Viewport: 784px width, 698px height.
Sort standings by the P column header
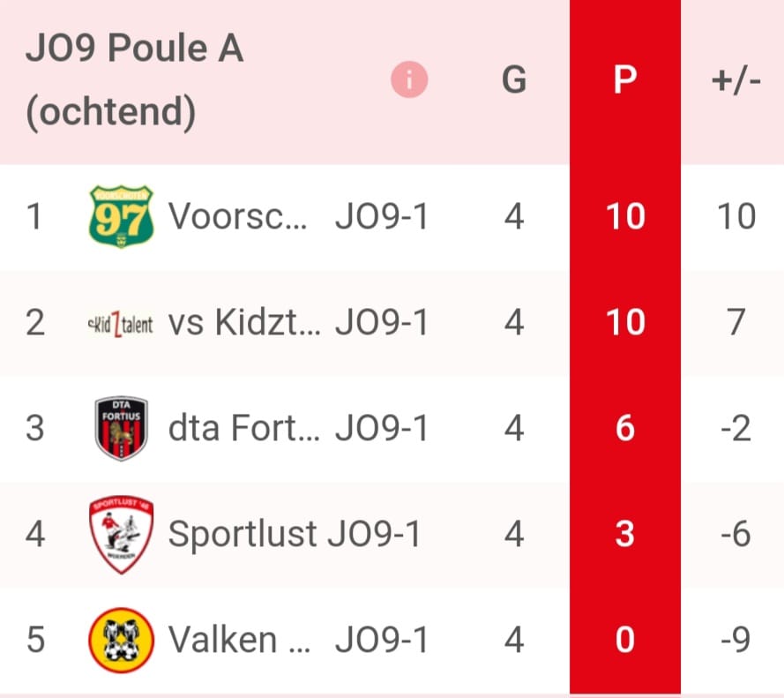pos(625,79)
